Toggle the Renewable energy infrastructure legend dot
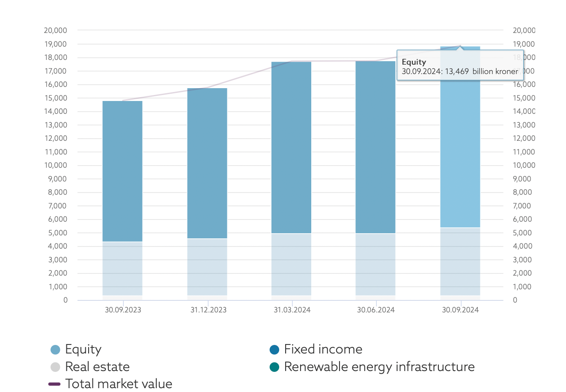The height and width of the screenshot is (392, 566). 274,367
